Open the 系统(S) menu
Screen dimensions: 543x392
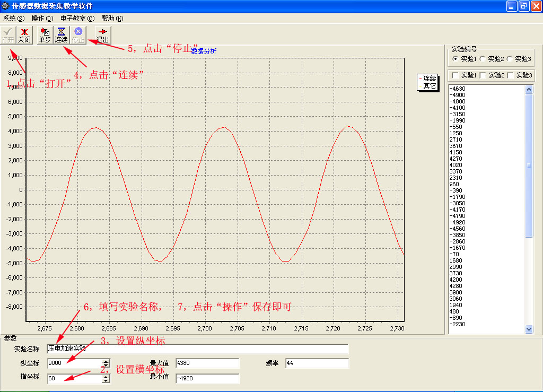click(14, 19)
